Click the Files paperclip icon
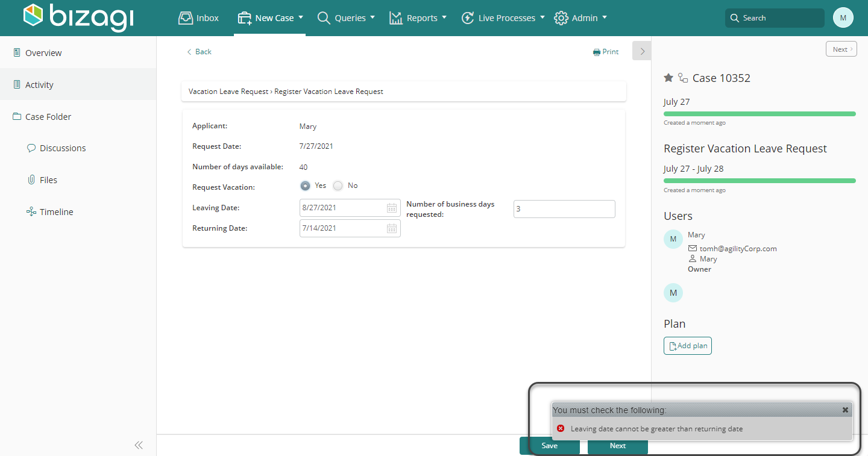Image resolution: width=868 pixels, height=456 pixels. tap(31, 180)
